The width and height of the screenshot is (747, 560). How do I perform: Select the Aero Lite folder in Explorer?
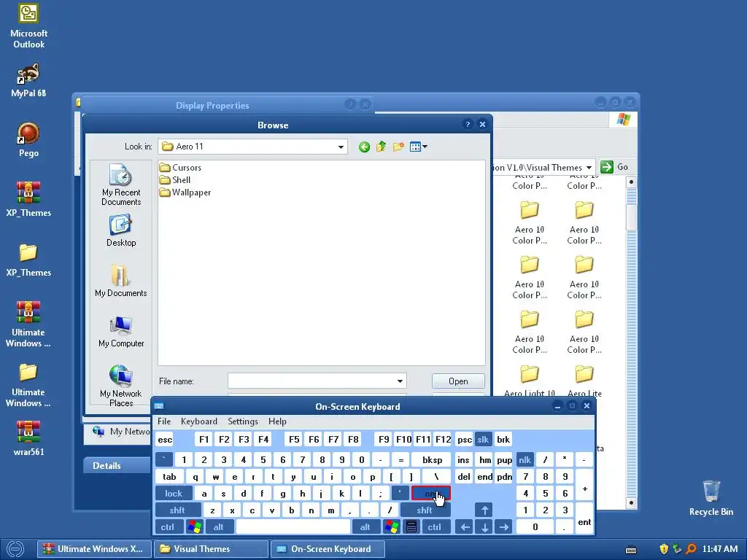pyautogui.click(x=584, y=382)
